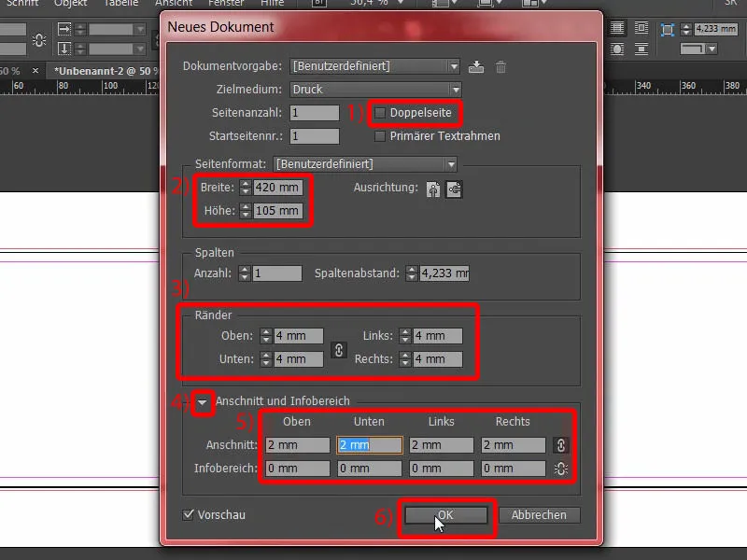Click the Spaltenabstand field showing 4,233 mm
Image resolution: width=747 pixels, height=560 pixels.
tap(444, 273)
